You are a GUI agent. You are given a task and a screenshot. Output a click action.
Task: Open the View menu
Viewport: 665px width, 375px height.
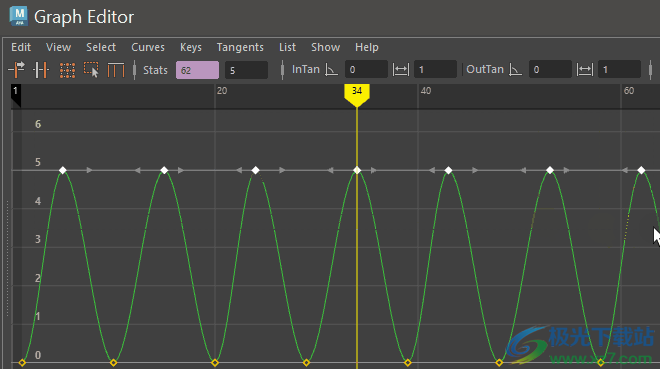click(59, 47)
